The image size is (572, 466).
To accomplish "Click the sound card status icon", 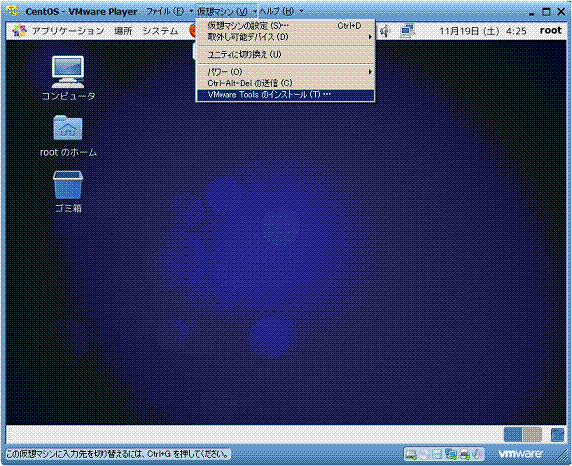I will point(477,454).
